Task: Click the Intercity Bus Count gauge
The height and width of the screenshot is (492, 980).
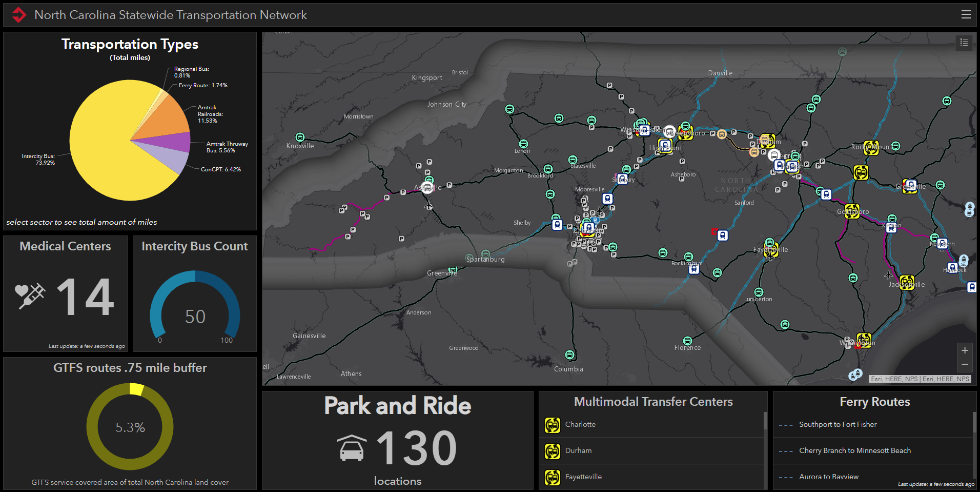Action: [x=195, y=304]
